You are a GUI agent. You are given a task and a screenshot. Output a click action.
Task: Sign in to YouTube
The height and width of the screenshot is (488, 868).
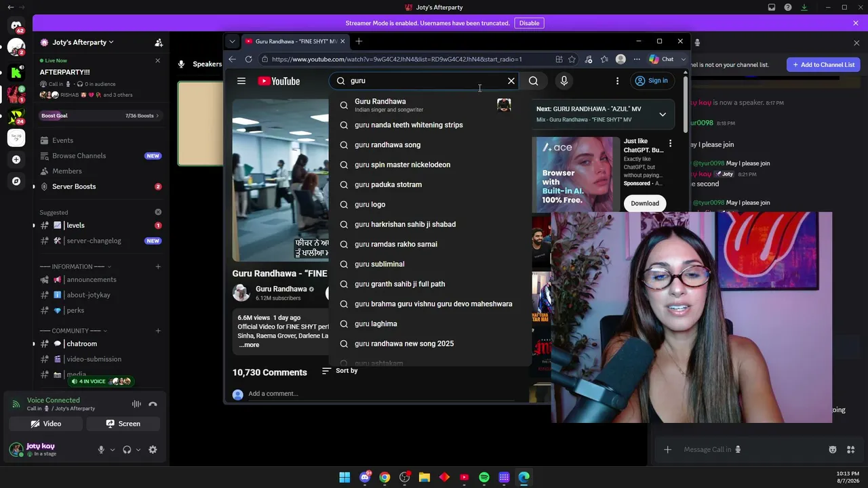(x=651, y=81)
